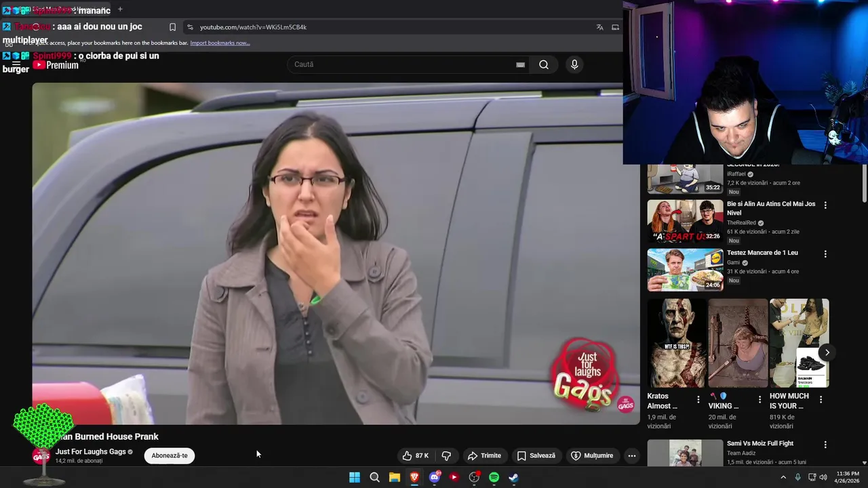Save the video with Salvează

point(536,455)
